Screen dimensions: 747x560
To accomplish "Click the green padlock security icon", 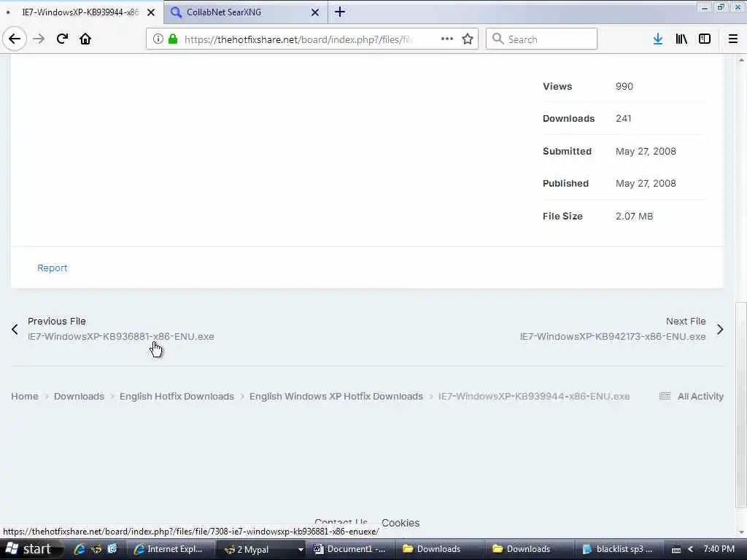I will 174,39.
